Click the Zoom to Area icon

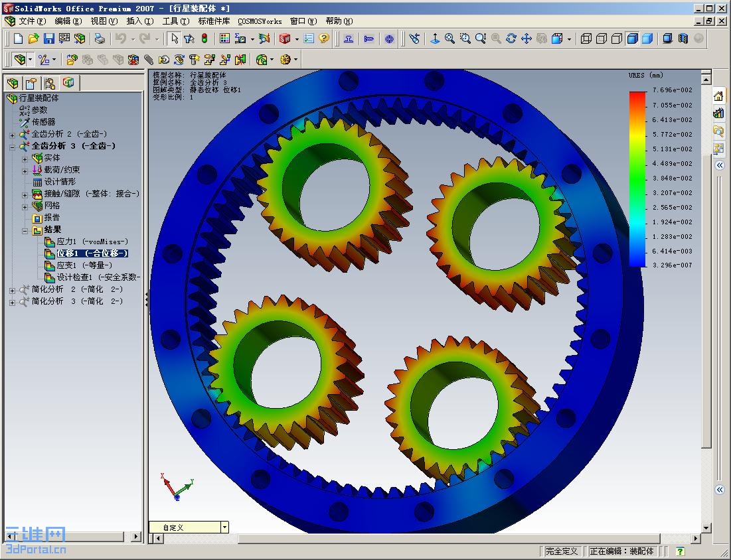click(x=465, y=38)
